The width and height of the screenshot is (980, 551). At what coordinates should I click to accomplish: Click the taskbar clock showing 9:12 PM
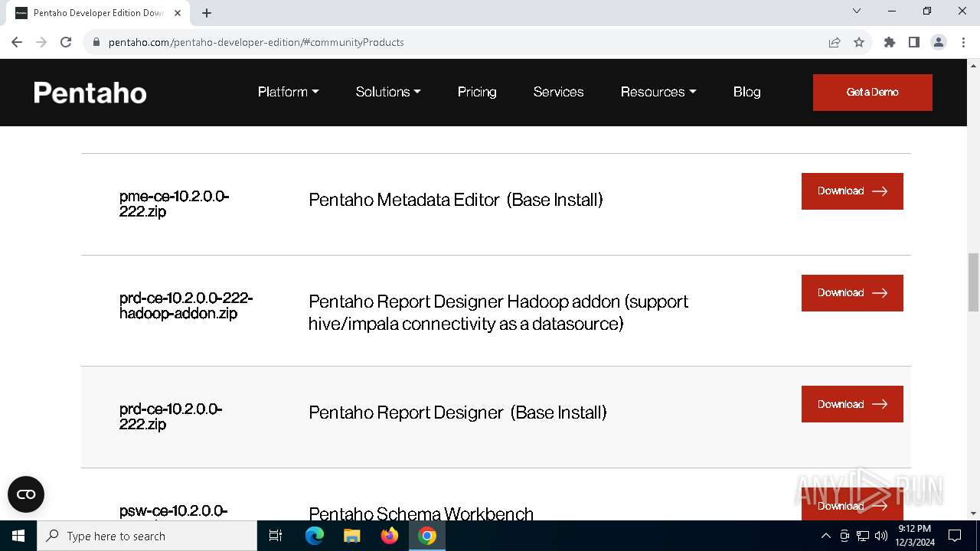[x=914, y=536]
